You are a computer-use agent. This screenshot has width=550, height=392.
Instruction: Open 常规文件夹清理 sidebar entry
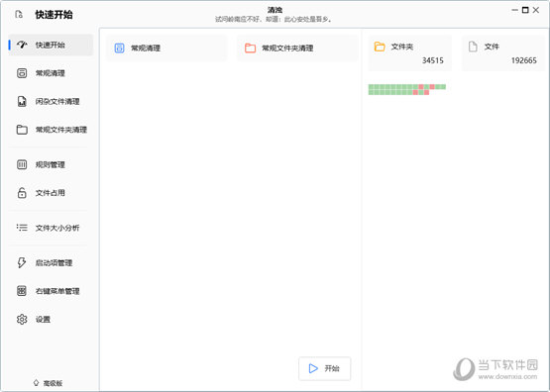coord(51,130)
